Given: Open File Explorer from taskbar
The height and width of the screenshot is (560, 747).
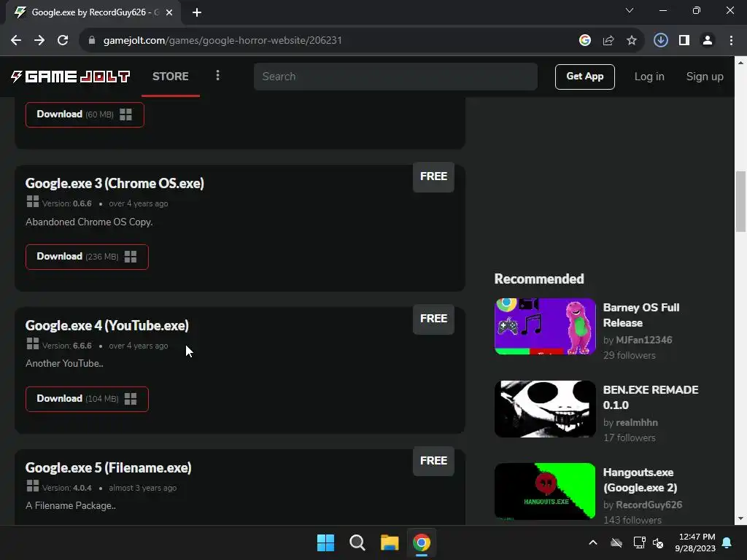Looking at the screenshot, I should [390, 542].
